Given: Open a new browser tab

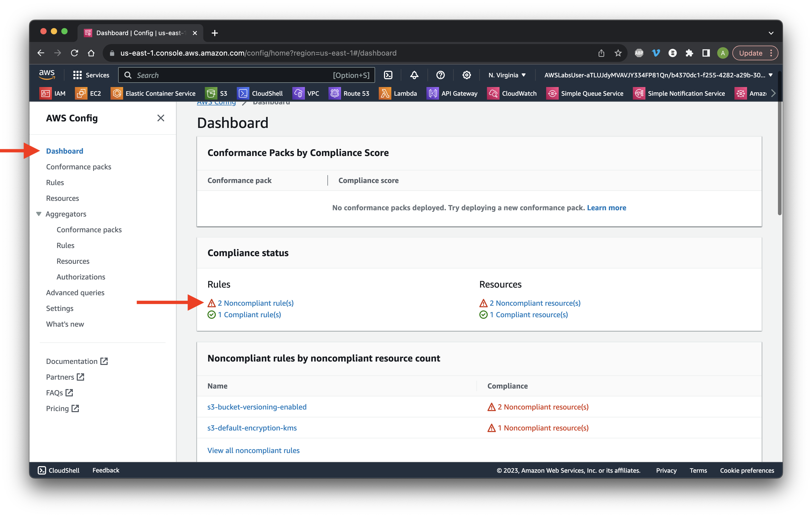Looking at the screenshot, I should click(215, 33).
